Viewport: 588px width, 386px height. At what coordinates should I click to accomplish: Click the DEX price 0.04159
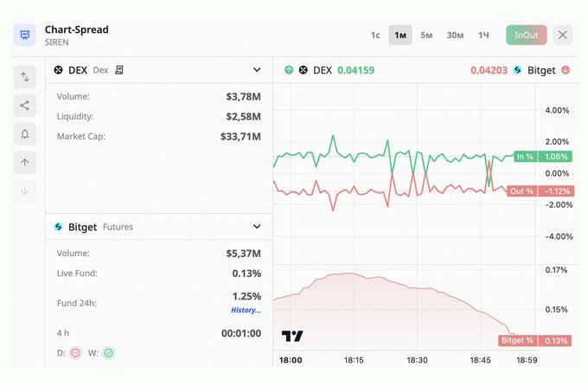[x=356, y=70]
